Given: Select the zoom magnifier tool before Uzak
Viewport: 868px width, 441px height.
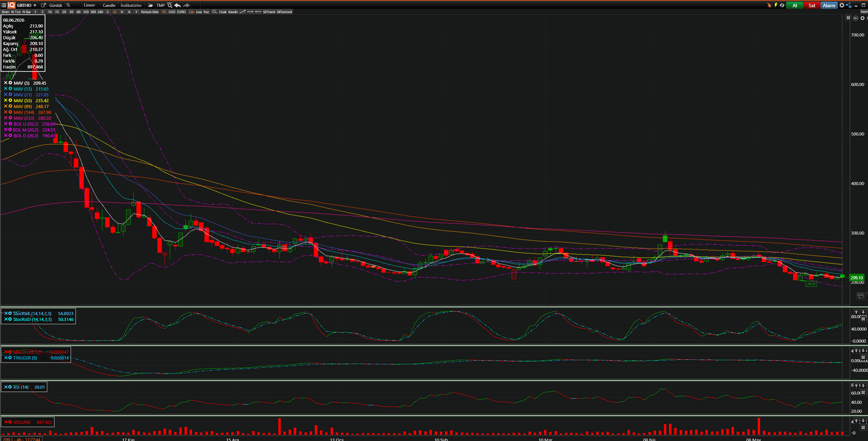Looking at the screenshot, I should pos(214,12).
